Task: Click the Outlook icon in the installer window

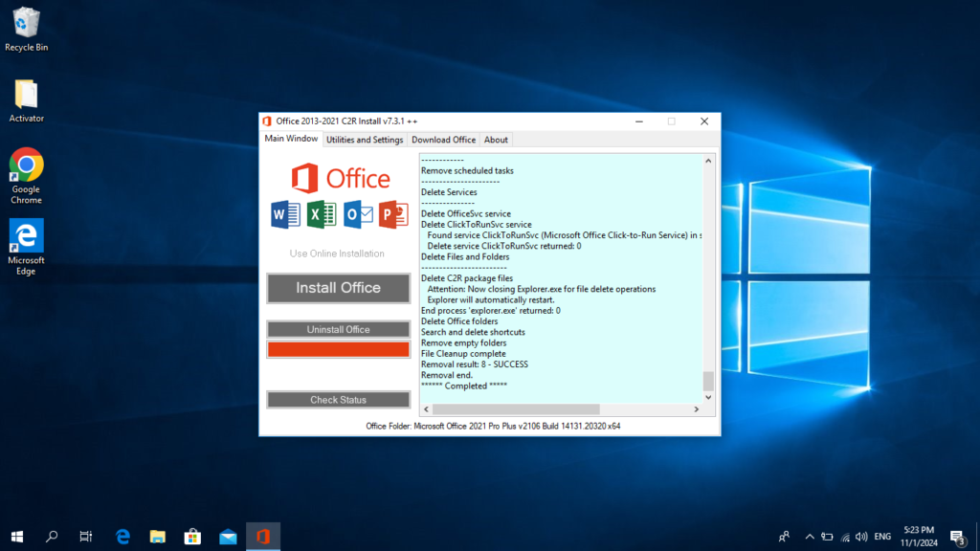Action: click(x=358, y=214)
